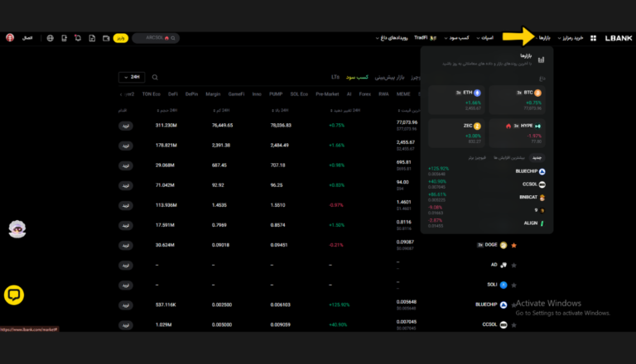636x364 pixels.
Task: Select the RWA category
Action: click(383, 94)
